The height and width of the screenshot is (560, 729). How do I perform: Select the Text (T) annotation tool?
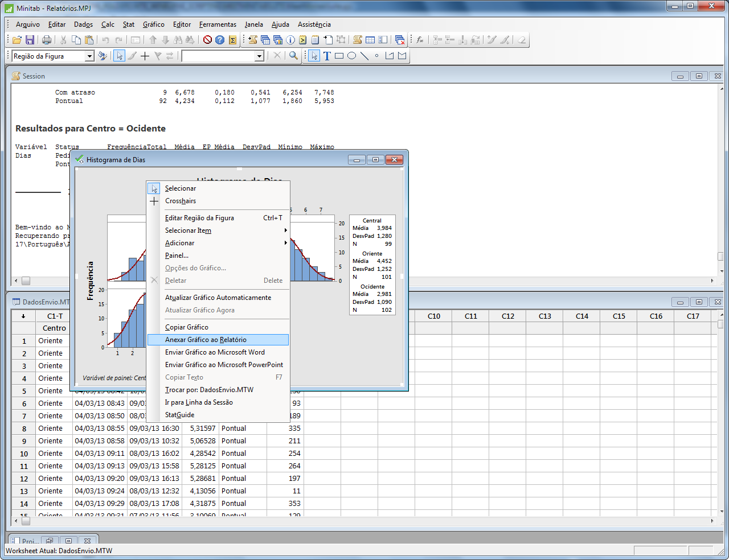pyautogui.click(x=327, y=56)
